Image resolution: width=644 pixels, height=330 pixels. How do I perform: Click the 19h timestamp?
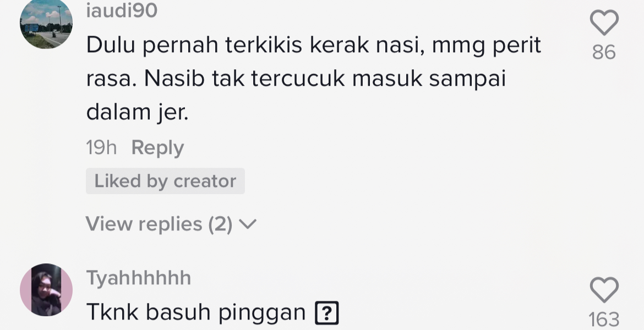tap(101, 148)
